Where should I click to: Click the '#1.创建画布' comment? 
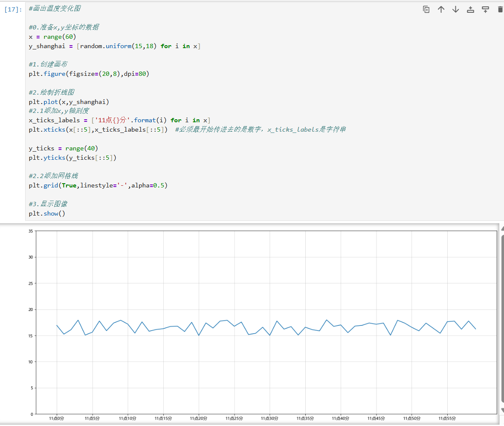click(x=48, y=64)
